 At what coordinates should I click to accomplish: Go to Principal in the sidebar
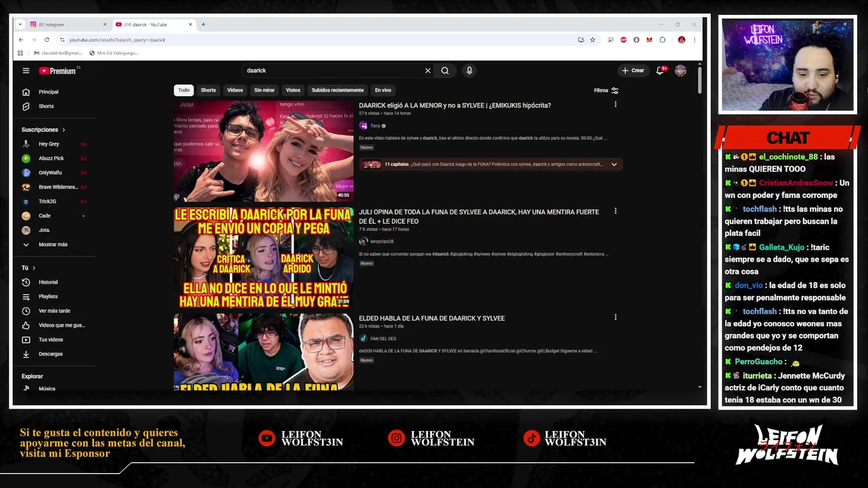click(x=48, y=91)
